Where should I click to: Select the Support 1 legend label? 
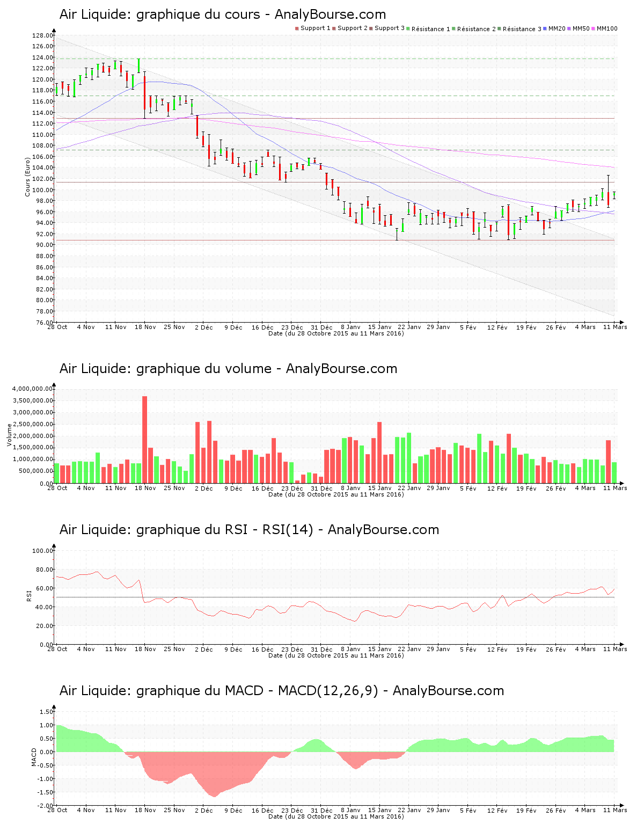[x=316, y=28]
